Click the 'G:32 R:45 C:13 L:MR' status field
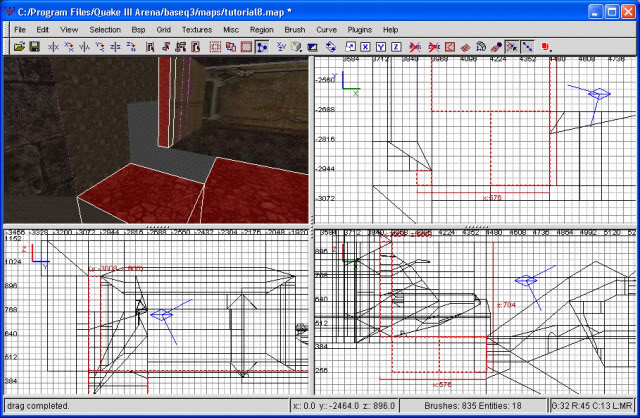Viewport: 640px width, 418px height. (592, 406)
